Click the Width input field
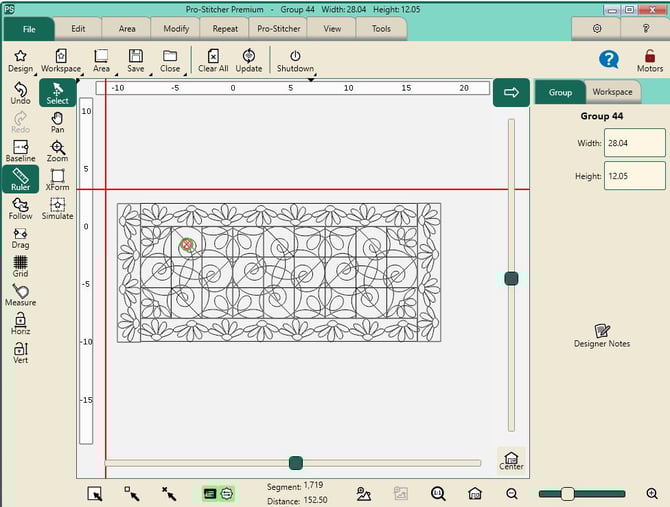This screenshot has height=507, width=670. tap(635, 143)
